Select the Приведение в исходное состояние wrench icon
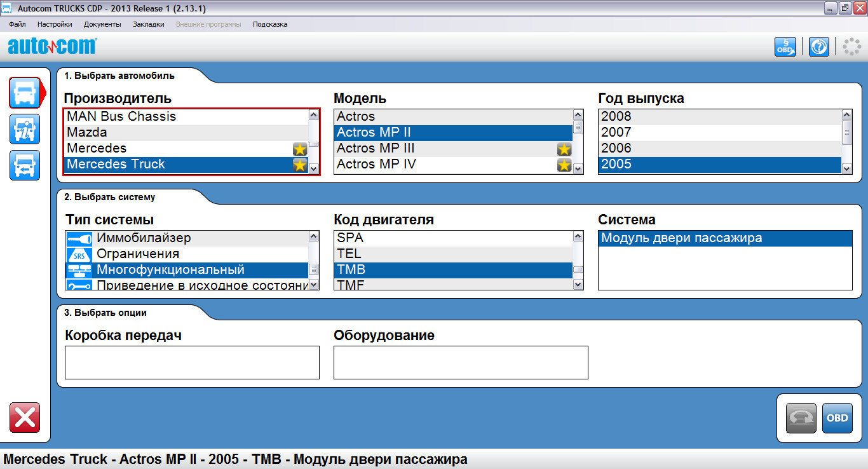 (79, 285)
